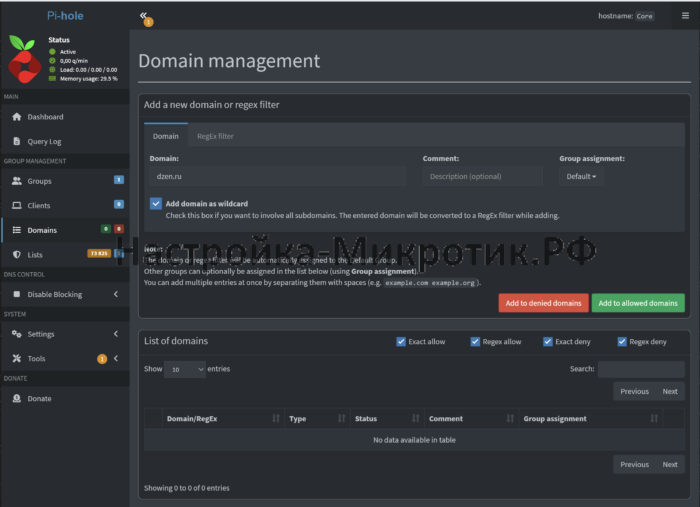This screenshot has width=700, height=507.
Task: Click Add to denied domains button
Action: (543, 303)
